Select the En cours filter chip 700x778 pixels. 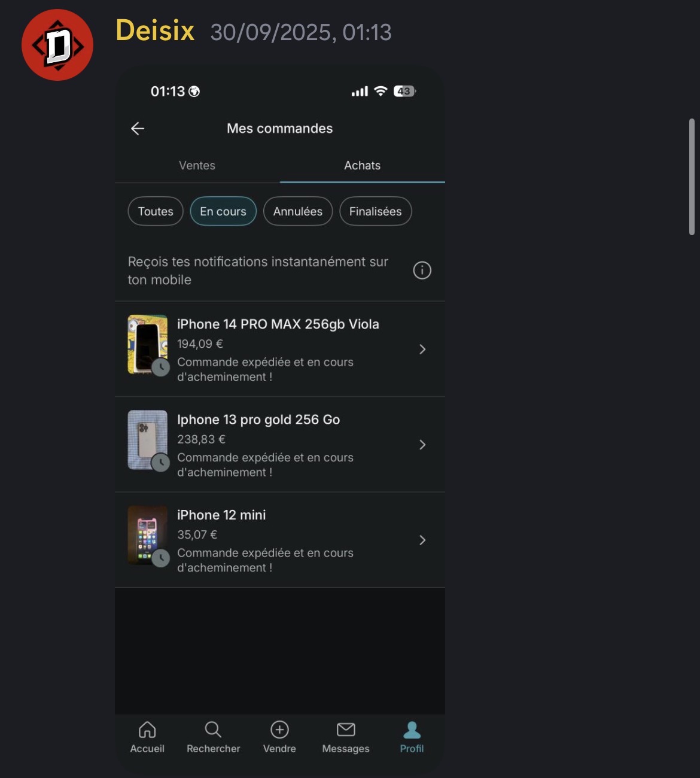tap(223, 211)
